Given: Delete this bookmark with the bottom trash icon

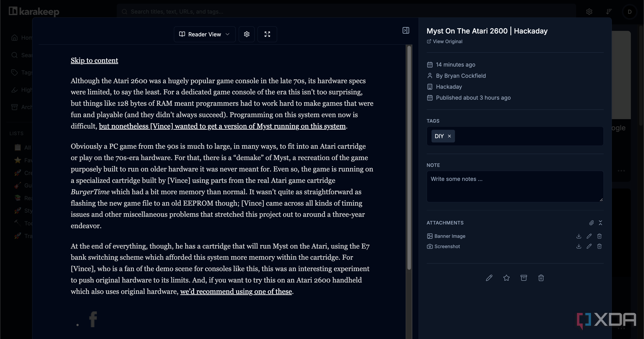Looking at the screenshot, I should (x=541, y=278).
